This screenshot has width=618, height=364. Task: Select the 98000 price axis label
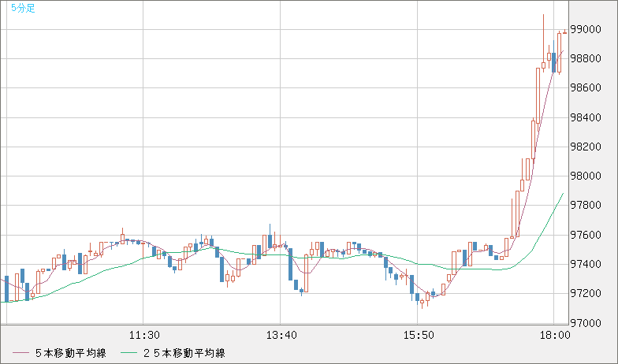pos(586,176)
